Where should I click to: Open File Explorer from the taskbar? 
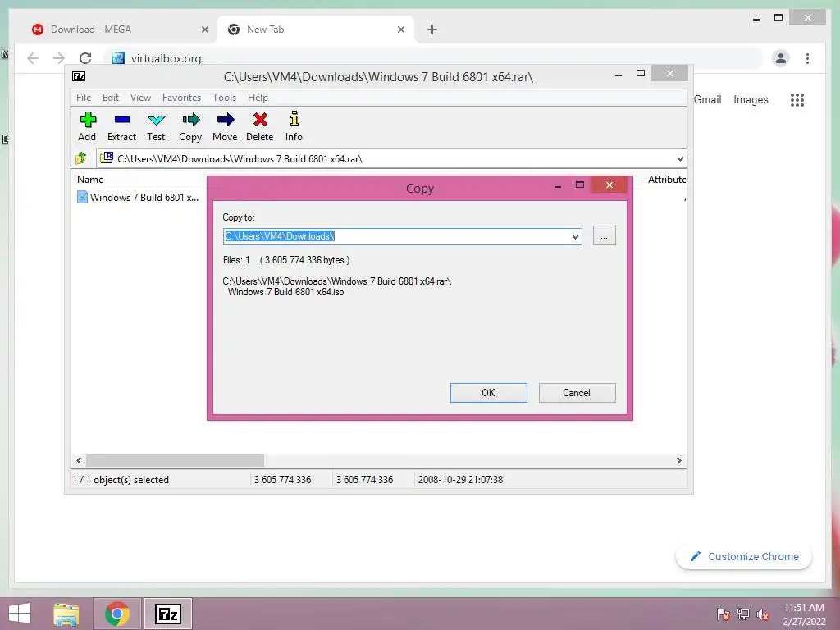(x=66, y=614)
